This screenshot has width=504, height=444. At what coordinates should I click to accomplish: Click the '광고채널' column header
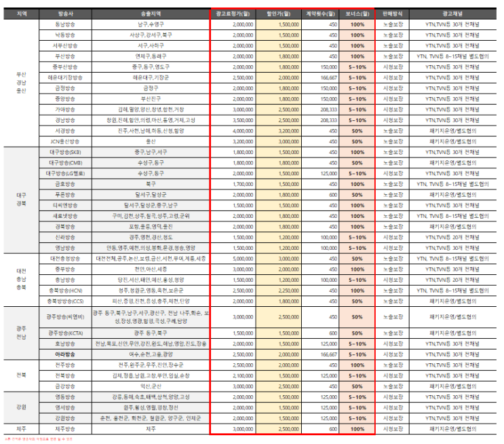452,14
